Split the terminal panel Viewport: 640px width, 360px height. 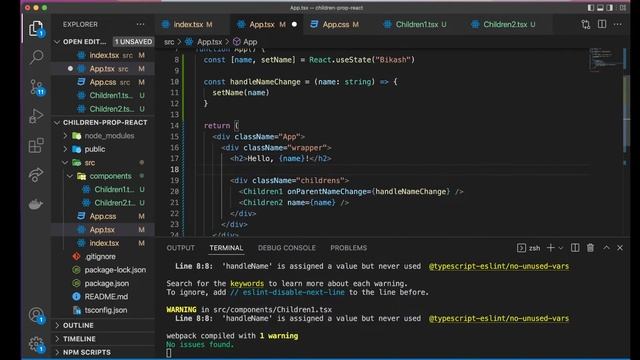pos(575,248)
